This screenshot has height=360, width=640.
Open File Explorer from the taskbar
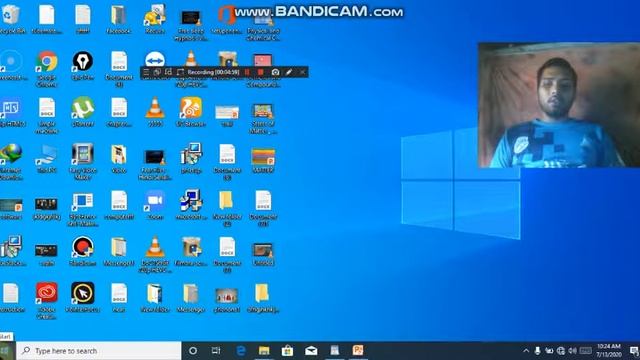(264, 351)
